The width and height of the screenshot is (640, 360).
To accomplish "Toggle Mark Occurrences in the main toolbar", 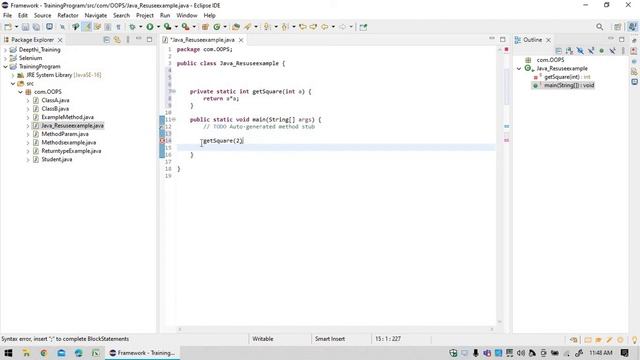I will click(87, 27).
